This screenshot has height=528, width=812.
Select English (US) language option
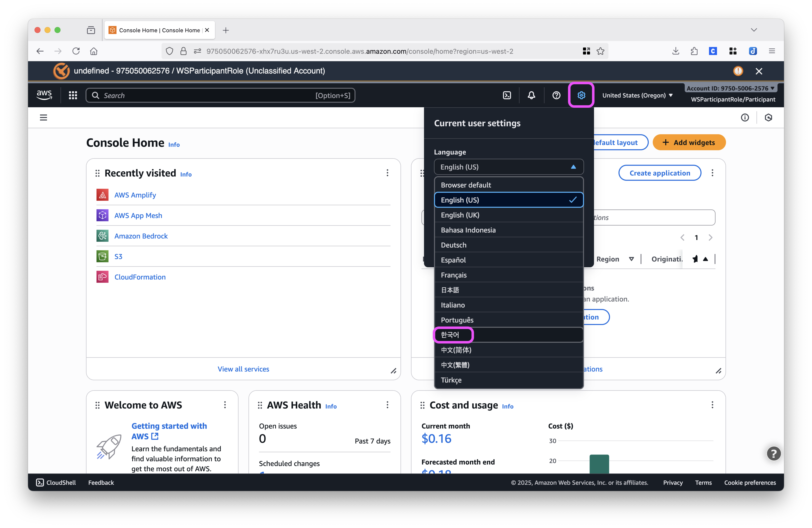coord(509,200)
